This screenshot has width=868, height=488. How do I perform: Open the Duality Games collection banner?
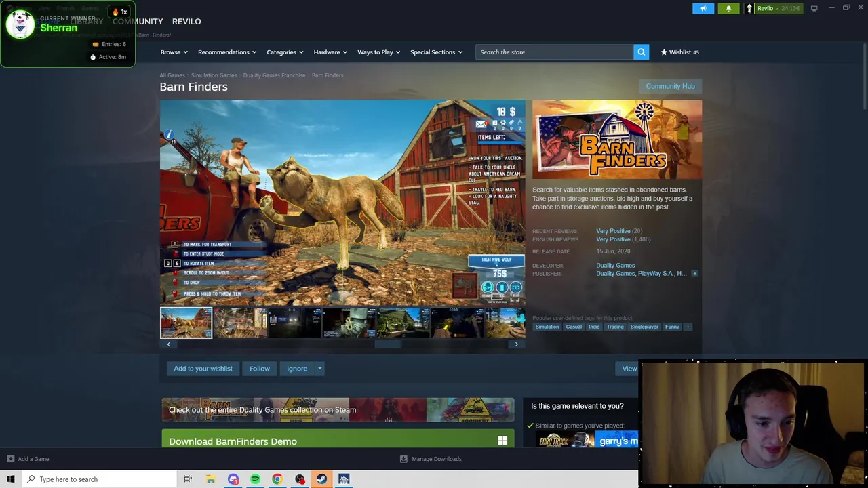point(338,410)
